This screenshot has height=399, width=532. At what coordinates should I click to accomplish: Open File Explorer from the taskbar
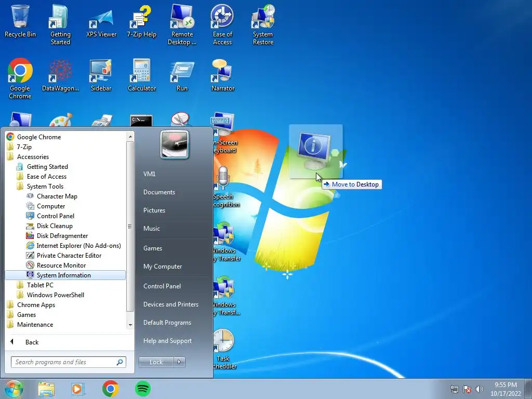46,389
